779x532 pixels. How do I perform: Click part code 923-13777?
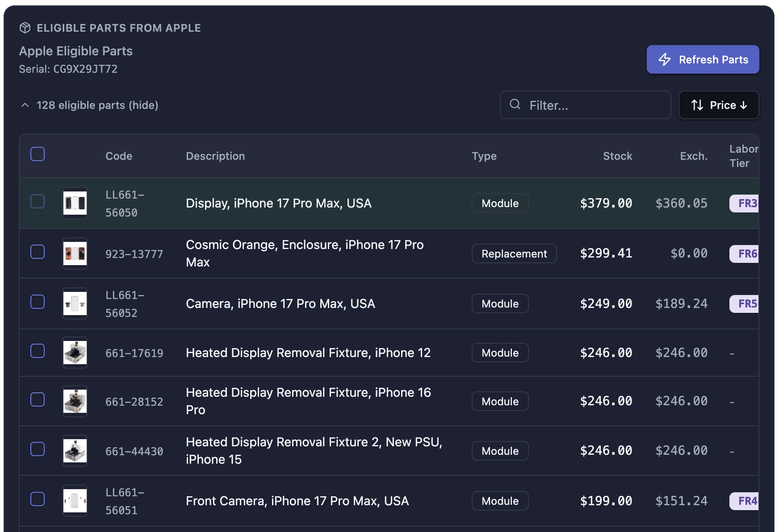point(134,254)
